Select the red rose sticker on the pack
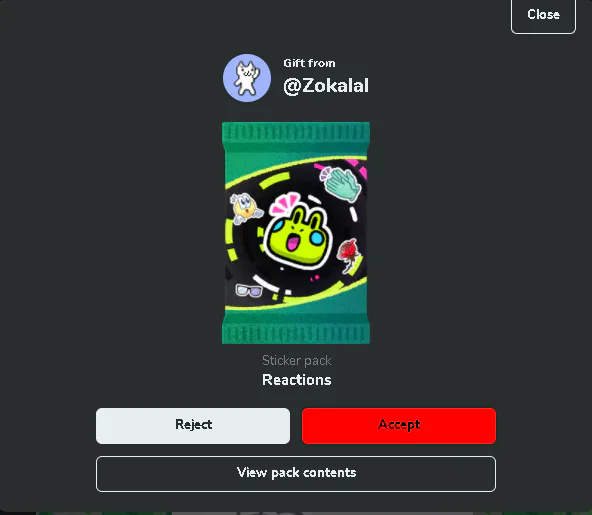Image resolution: width=592 pixels, height=515 pixels. click(348, 254)
